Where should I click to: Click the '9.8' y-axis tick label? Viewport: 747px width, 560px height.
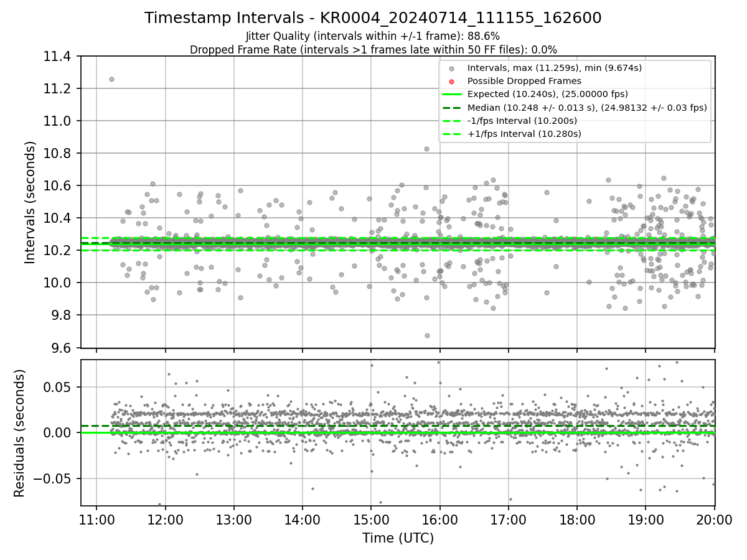tap(62, 315)
